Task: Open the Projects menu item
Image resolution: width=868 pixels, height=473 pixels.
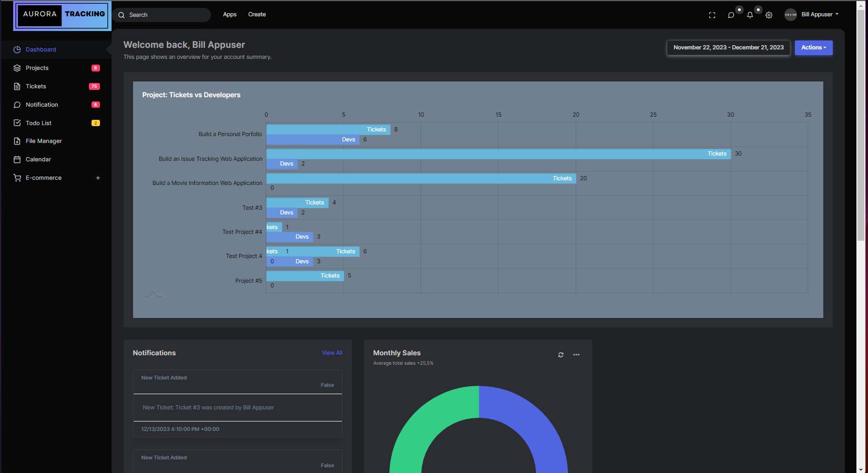Action: click(x=37, y=68)
